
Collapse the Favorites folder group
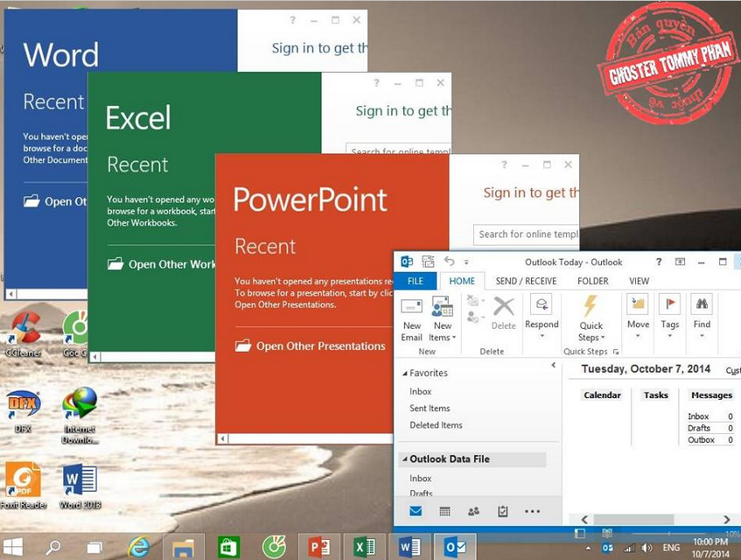point(404,374)
